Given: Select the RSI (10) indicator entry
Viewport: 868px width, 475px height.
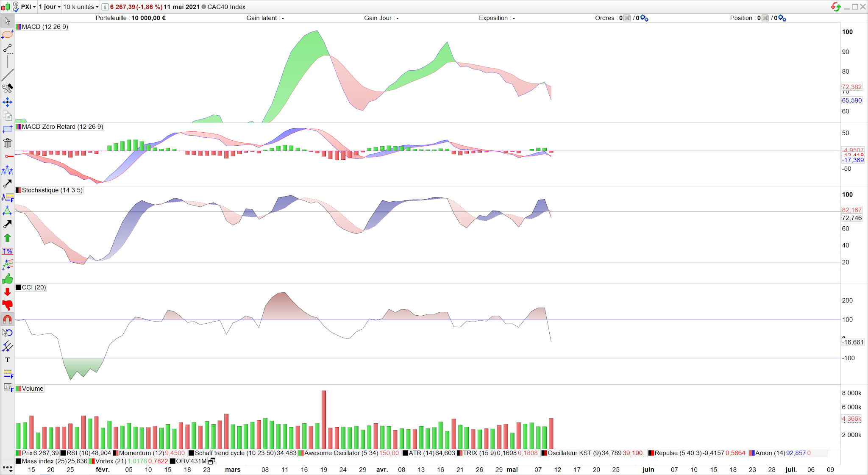Looking at the screenshot, I should coord(86,453).
